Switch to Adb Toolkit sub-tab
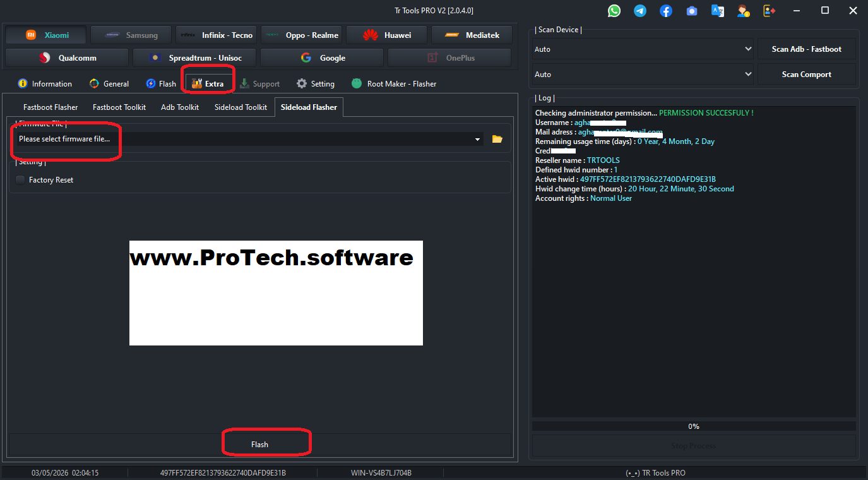The image size is (868, 480). pos(180,107)
